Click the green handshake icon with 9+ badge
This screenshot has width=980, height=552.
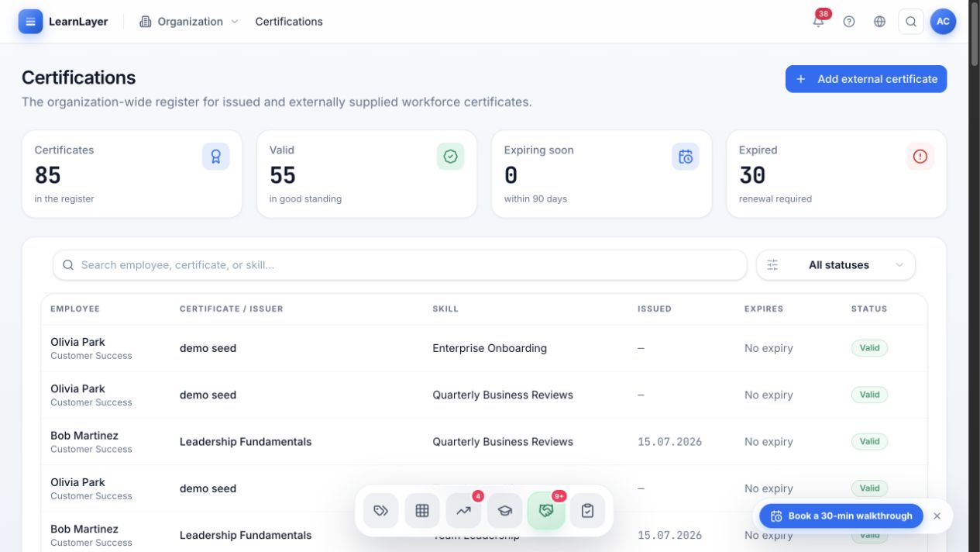pos(546,511)
